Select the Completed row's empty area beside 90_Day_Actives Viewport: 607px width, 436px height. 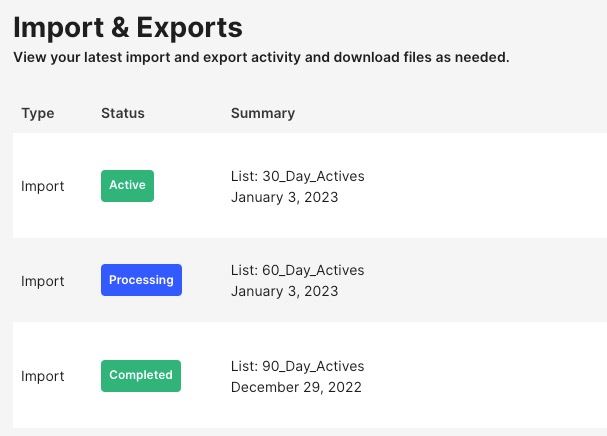point(480,377)
